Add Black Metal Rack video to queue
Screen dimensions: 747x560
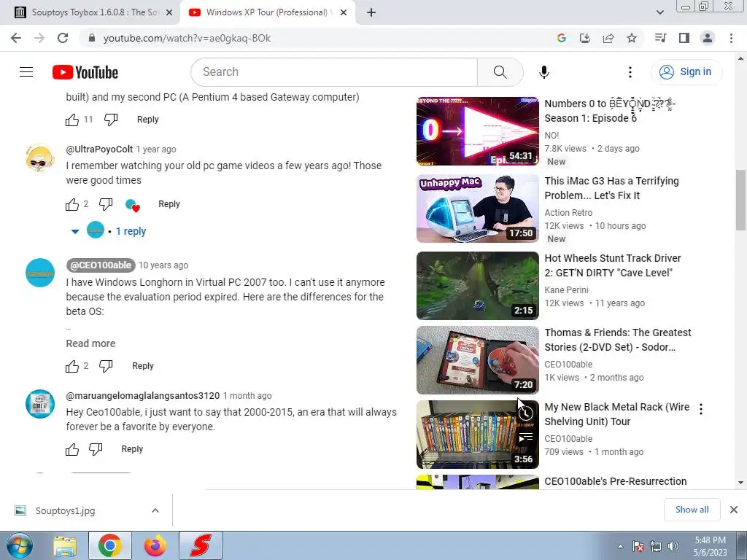(x=525, y=437)
